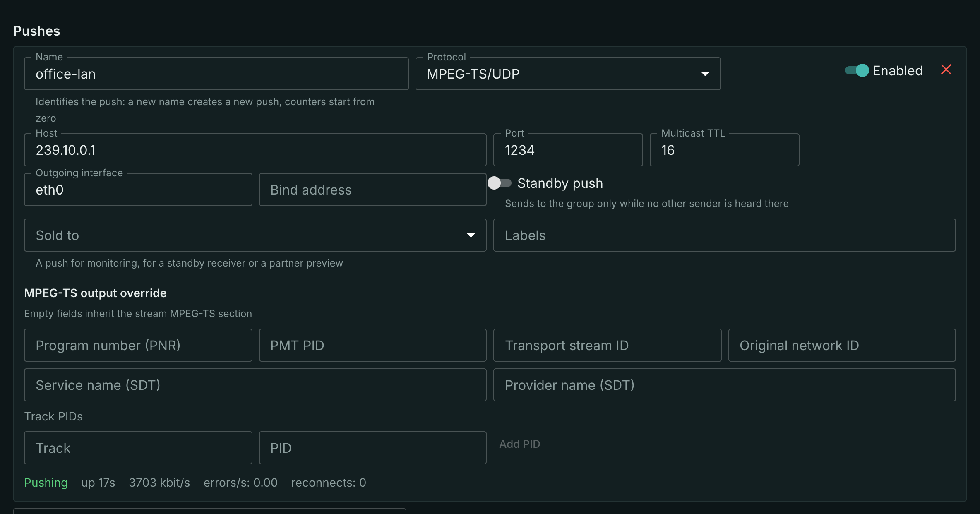
Task: Click the Name field containing office-lan
Action: [x=216, y=74]
